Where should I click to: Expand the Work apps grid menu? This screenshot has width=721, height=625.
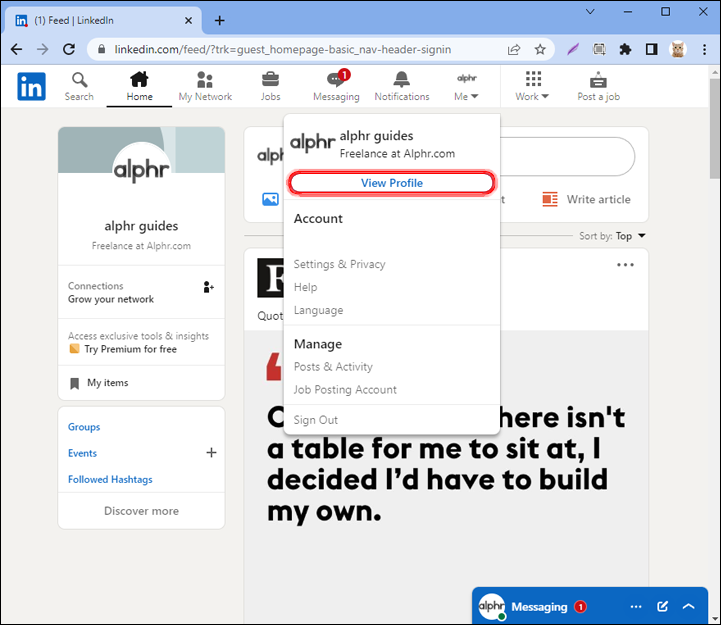tap(532, 86)
